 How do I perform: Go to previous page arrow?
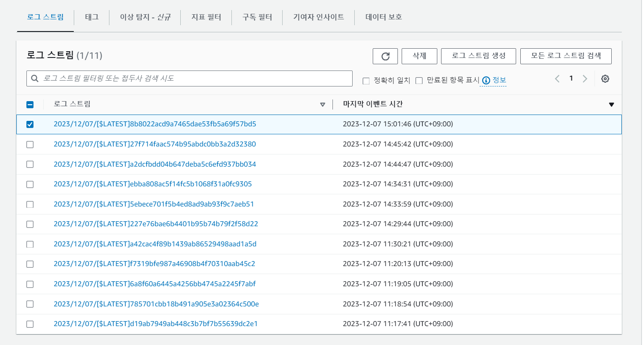(557, 79)
